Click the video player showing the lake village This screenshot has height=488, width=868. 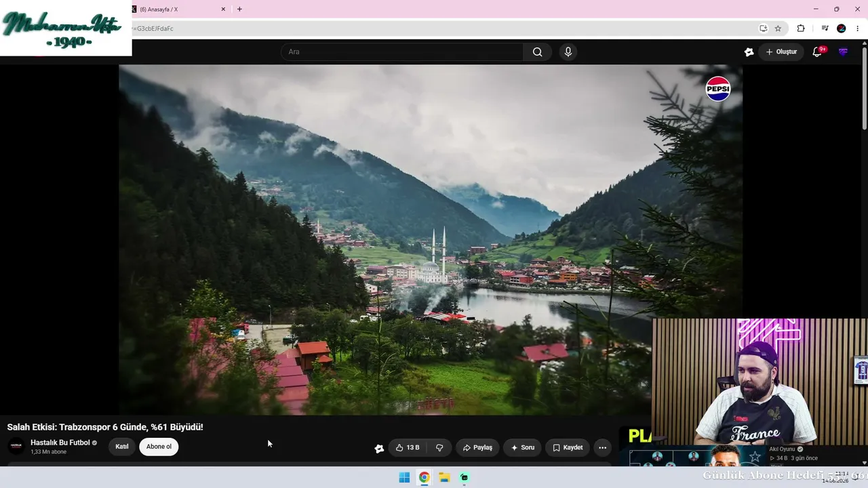431,239
